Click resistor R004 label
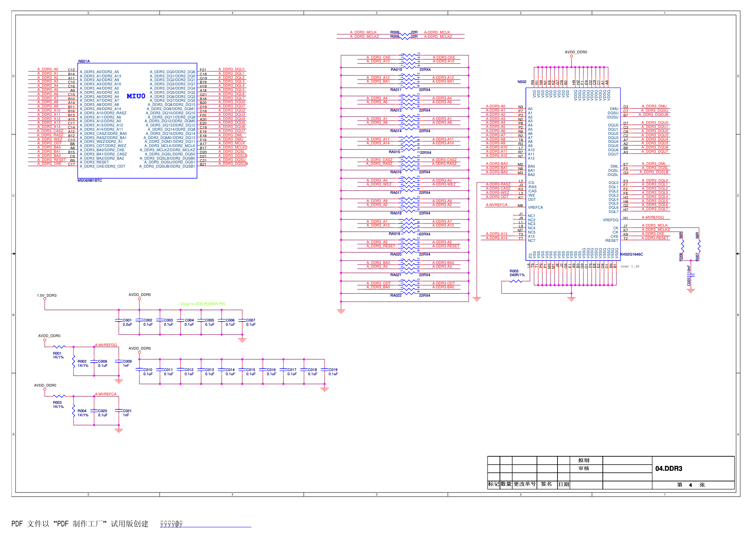 tap(82, 411)
